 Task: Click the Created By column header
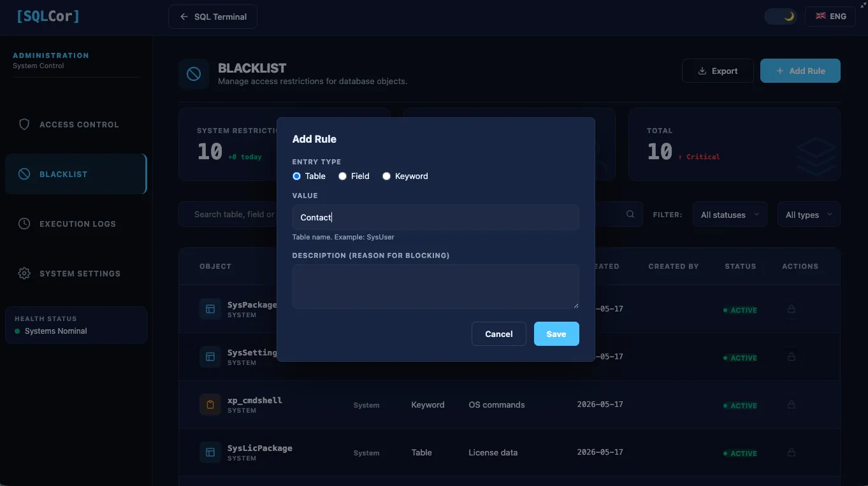(x=674, y=266)
